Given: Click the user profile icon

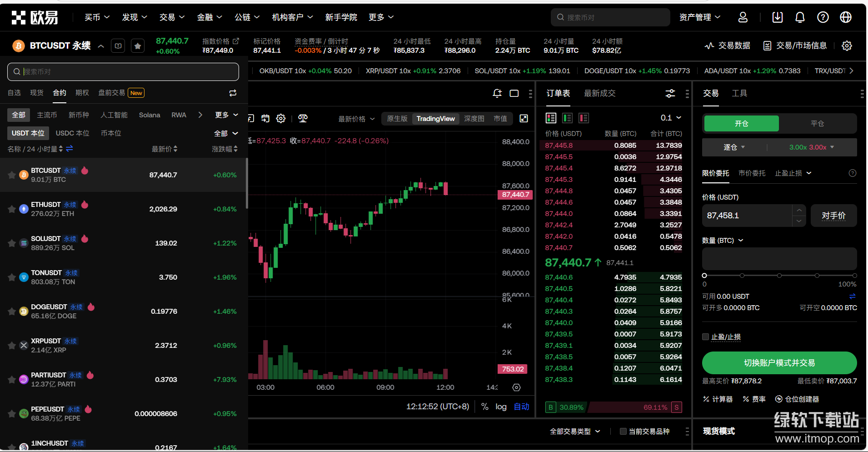Looking at the screenshot, I should (x=743, y=17).
